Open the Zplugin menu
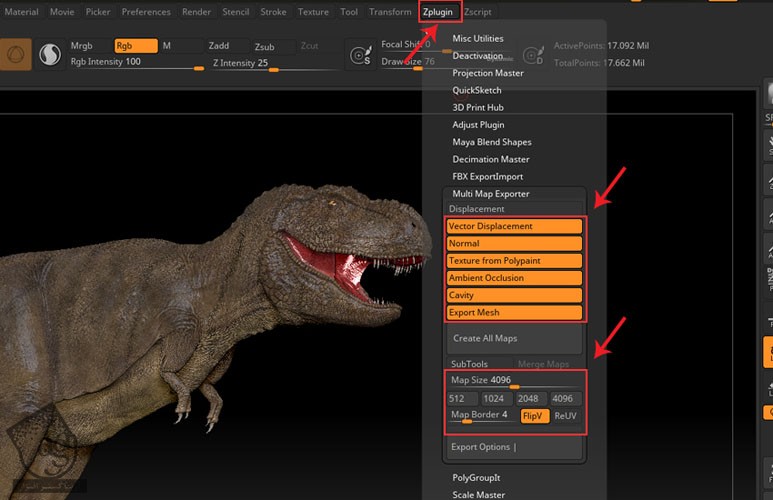Screen dimensions: 773x500 point(439,12)
